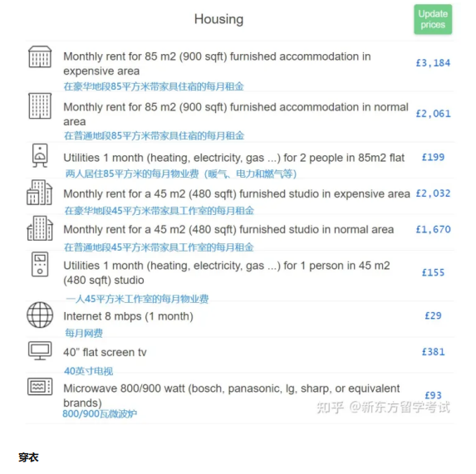Click the microwave icon
Screen dimensions: 476x474
[x=40, y=386]
